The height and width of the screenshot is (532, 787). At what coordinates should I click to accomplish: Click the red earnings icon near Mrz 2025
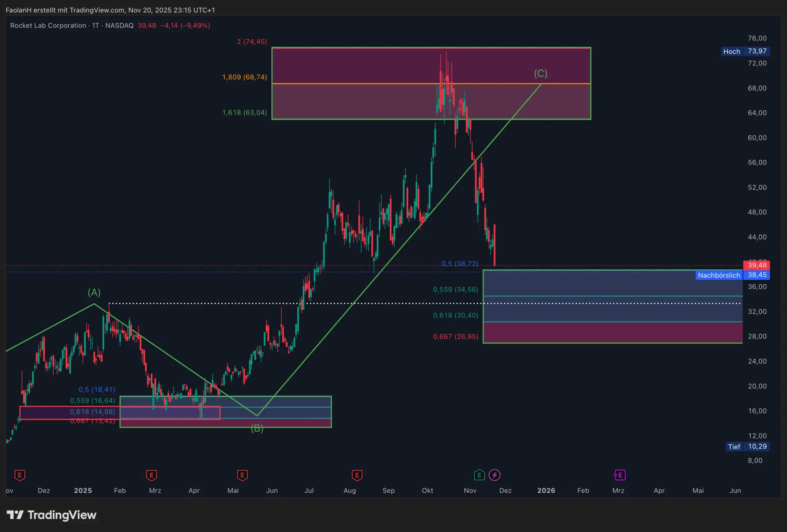[151, 475]
